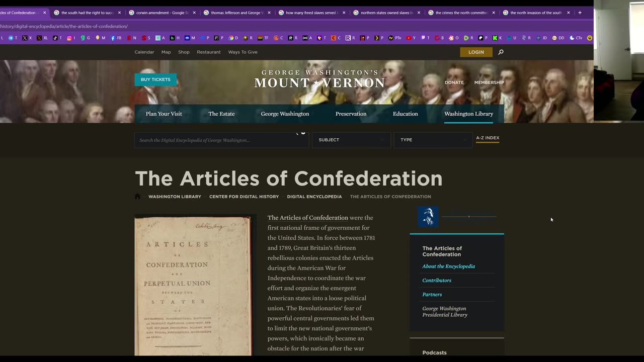The height and width of the screenshot is (362, 644).
Task: Click the Digital Encyclopedia search field
Action: click(x=221, y=140)
